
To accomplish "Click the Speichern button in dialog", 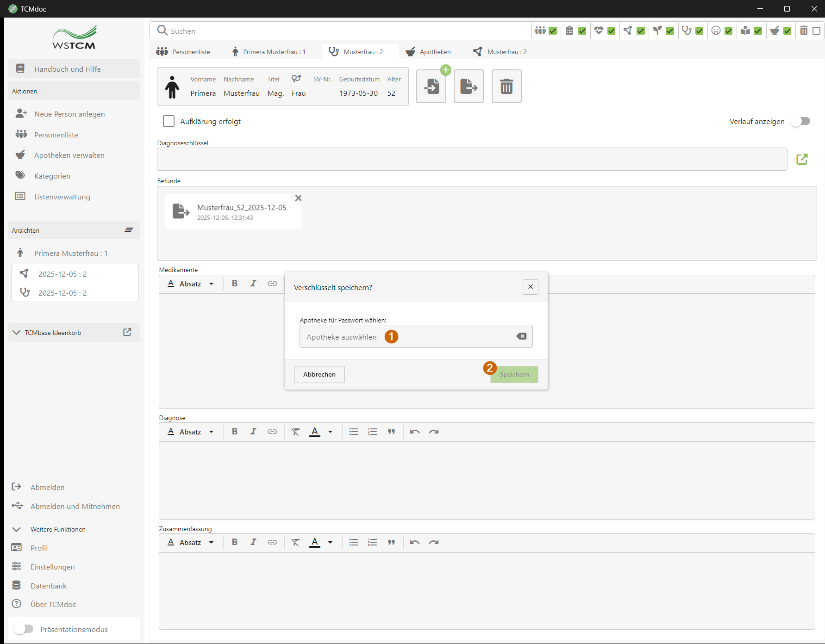I will (x=514, y=374).
